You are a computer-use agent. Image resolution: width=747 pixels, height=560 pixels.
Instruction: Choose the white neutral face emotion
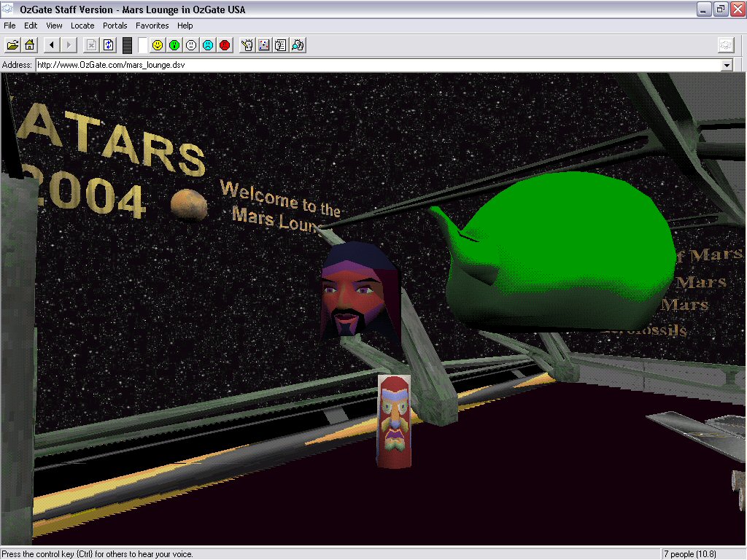click(x=191, y=45)
